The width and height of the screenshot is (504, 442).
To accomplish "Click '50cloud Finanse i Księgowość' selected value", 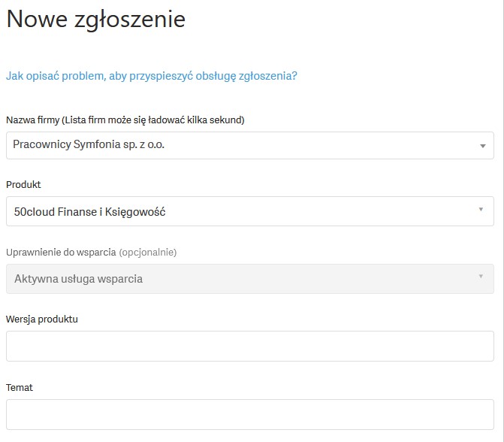I will (x=89, y=212).
